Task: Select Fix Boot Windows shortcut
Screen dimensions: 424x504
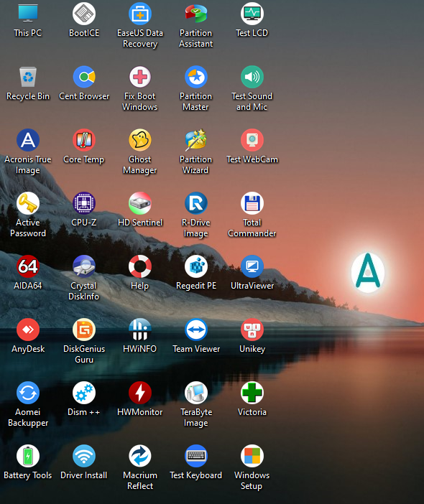Action: tap(140, 77)
